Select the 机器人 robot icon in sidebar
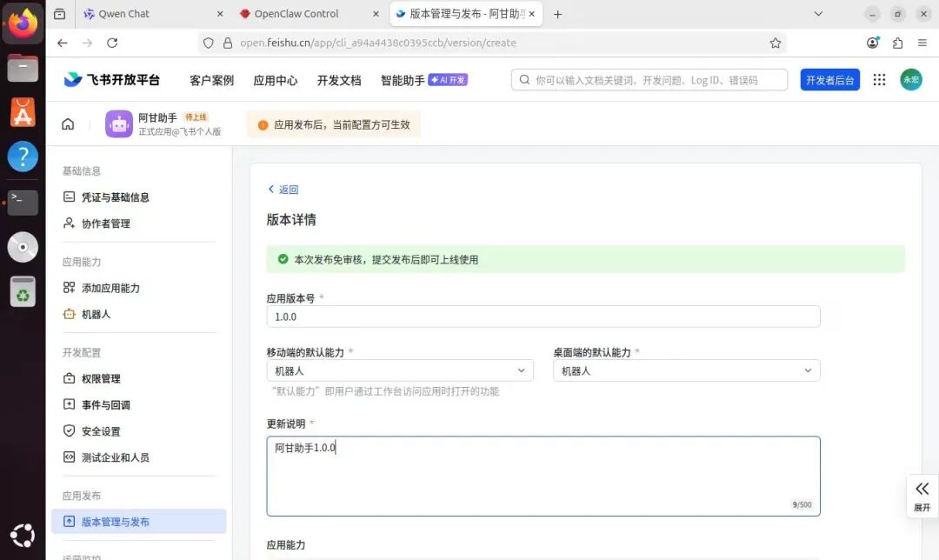This screenshot has width=939, height=560. (69, 313)
